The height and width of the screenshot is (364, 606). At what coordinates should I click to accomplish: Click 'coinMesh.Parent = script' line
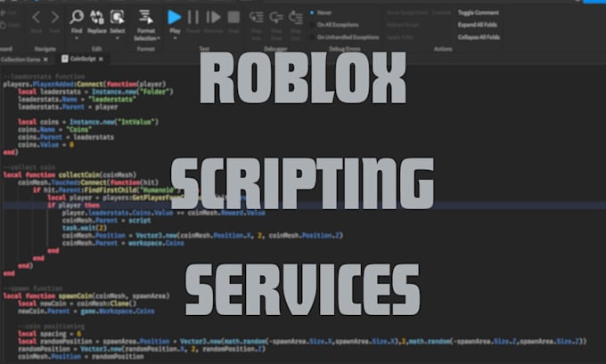pos(106,221)
